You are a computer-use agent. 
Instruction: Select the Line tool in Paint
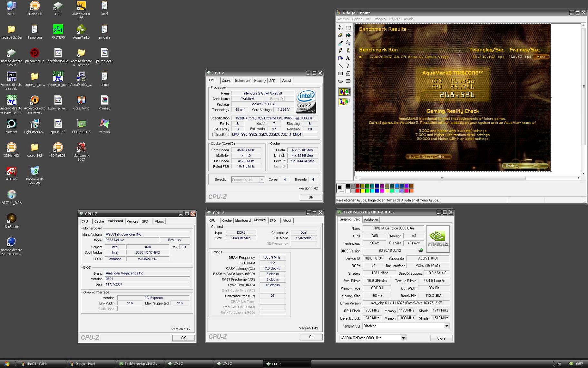coord(340,66)
